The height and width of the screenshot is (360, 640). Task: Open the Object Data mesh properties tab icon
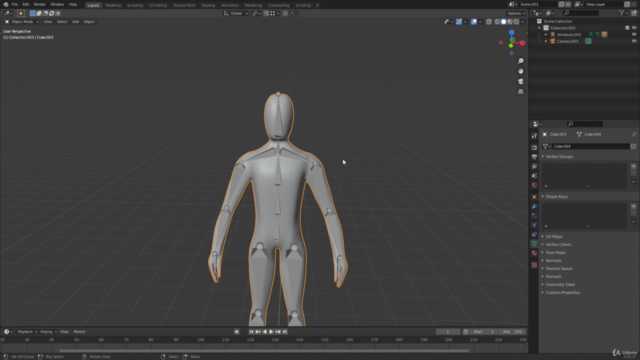pos(534,244)
